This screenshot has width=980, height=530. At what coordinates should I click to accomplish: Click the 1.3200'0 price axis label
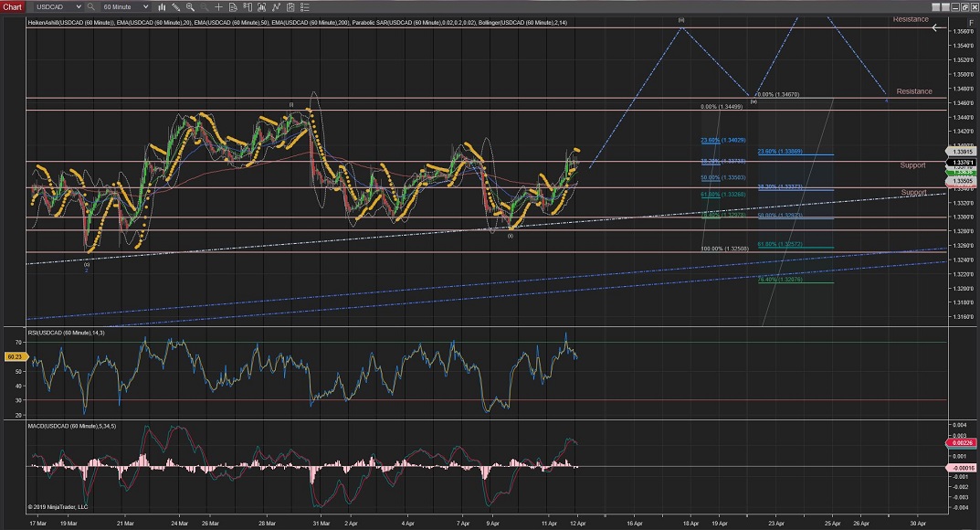point(964,289)
